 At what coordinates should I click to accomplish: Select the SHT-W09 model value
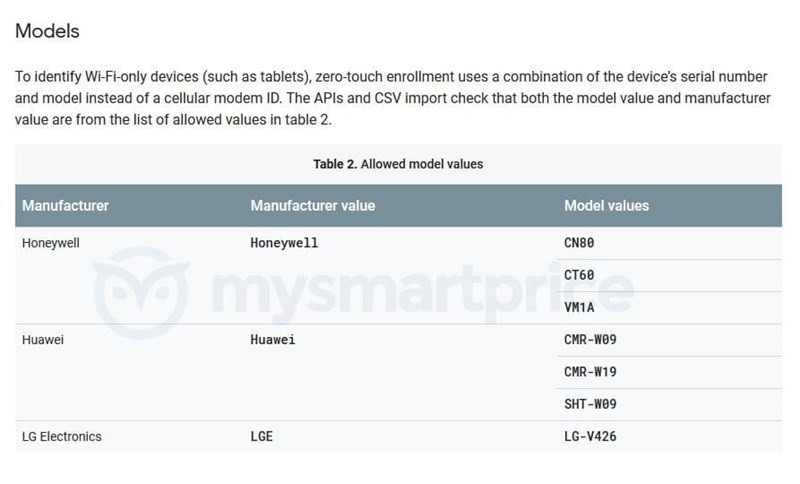(x=590, y=404)
